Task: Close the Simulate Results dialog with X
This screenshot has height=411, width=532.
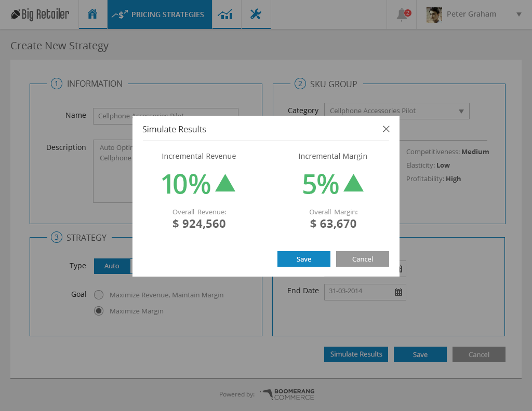Action: (x=386, y=129)
